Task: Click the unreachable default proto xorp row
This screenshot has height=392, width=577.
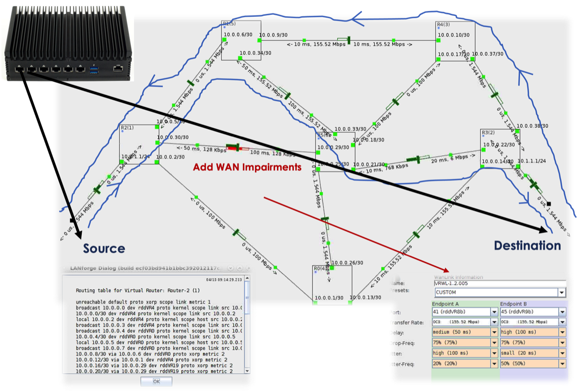Action: coord(143,301)
